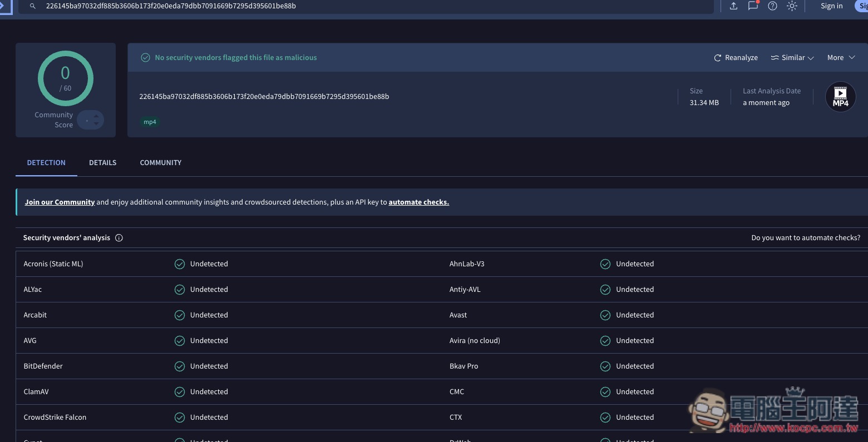Click the vendor name 'CMC'
The height and width of the screenshot is (442, 868).
(x=457, y=392)
